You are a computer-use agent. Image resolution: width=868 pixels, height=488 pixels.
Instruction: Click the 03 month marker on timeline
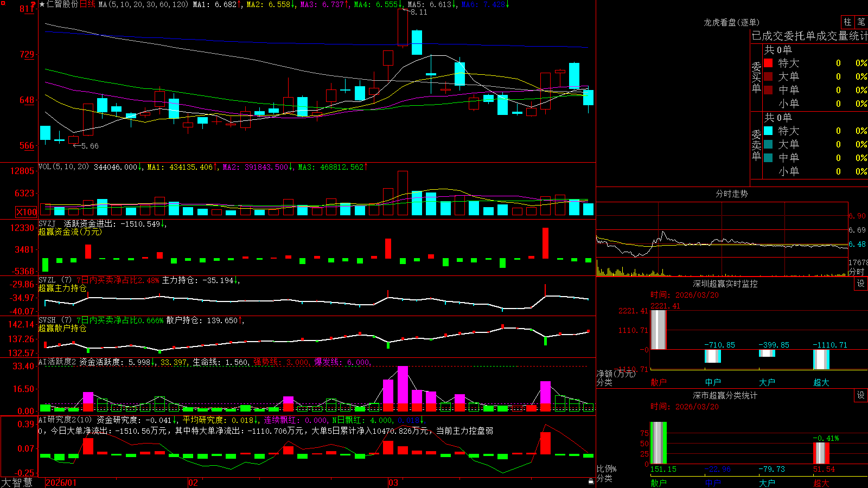pos(393,483)
